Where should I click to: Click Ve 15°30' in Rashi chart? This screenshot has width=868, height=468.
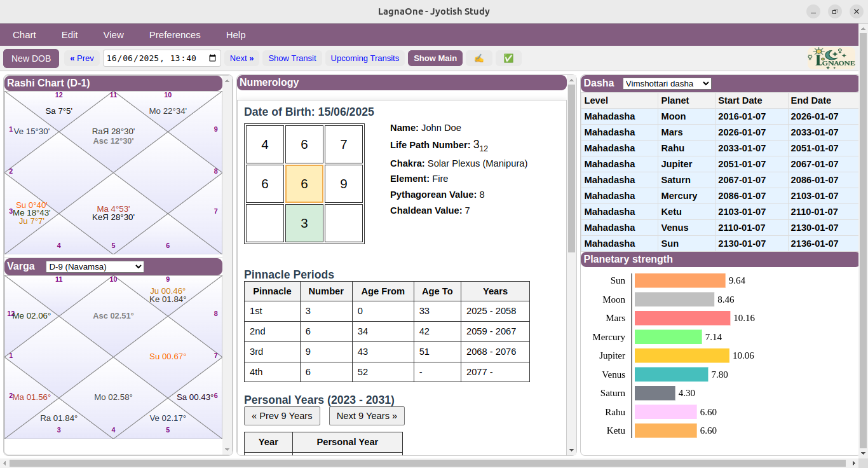32,131
